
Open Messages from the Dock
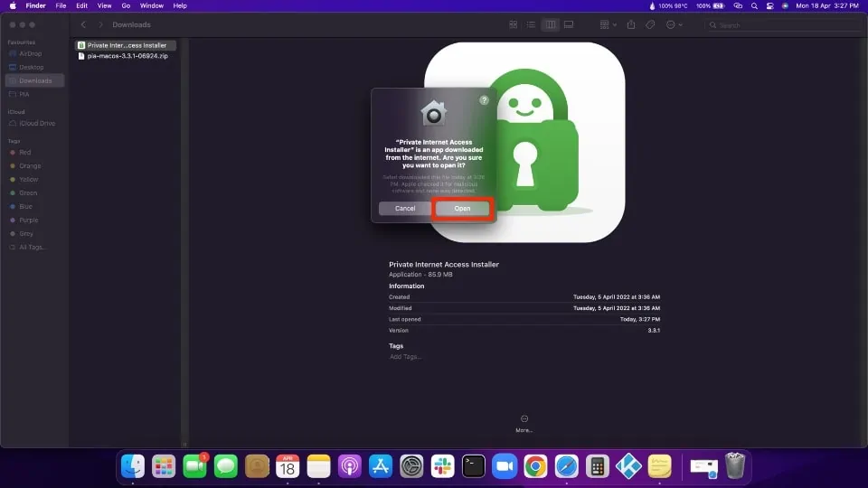pyautogui.click(x=226, y=466)
